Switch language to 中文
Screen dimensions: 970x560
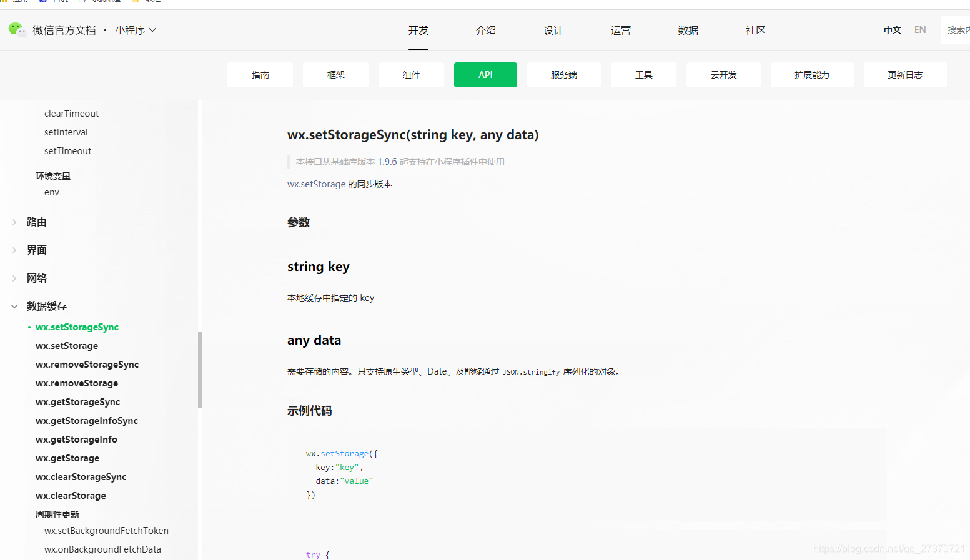(x=892, y=30)
